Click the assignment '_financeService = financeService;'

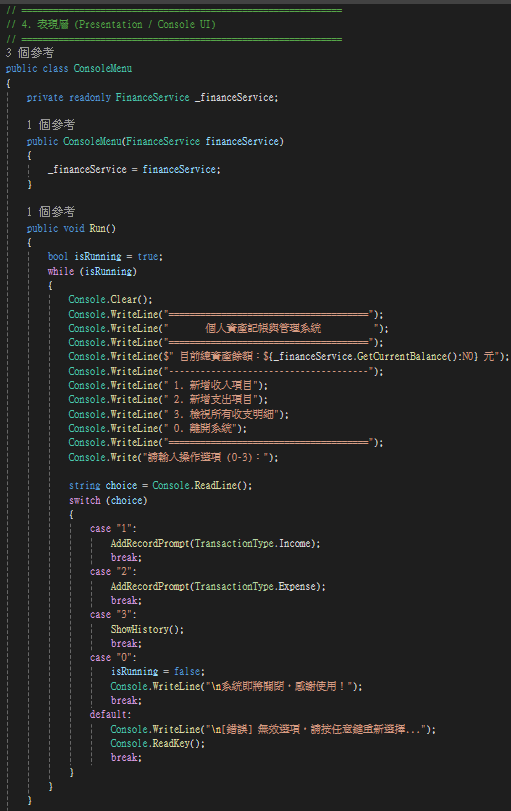(x=134, y=170)
